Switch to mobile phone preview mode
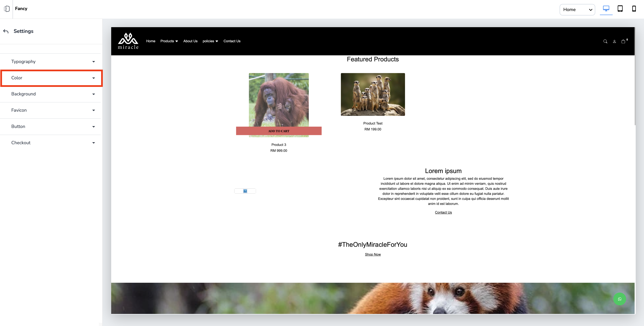The height and width of the screenshot is (326, 644). tap(634, 9)
